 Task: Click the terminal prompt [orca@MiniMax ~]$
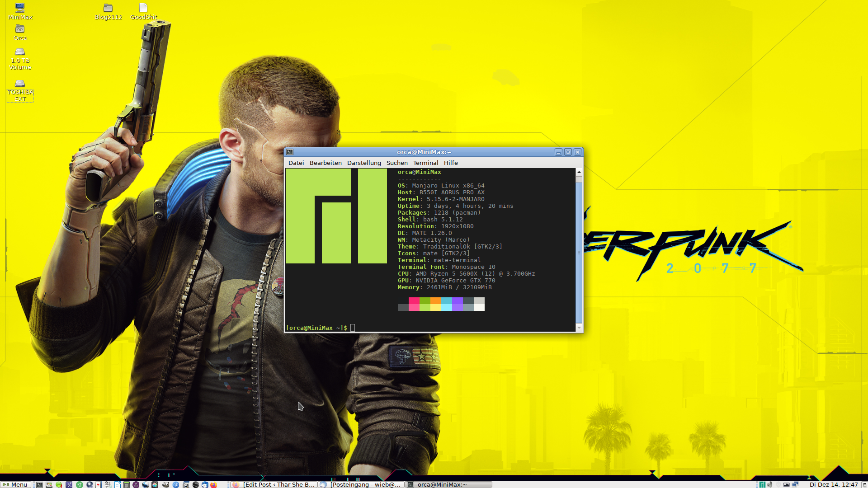coord(316,328)
